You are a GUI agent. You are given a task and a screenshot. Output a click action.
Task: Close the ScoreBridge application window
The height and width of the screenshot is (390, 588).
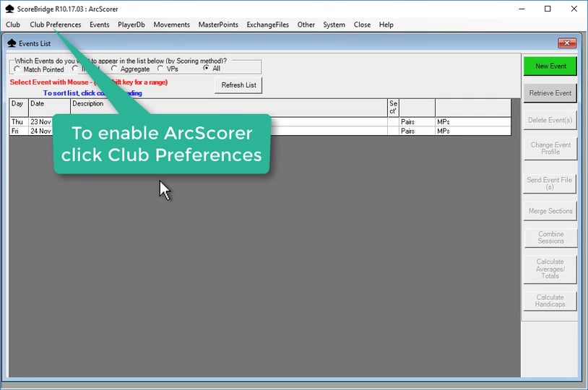574,9
